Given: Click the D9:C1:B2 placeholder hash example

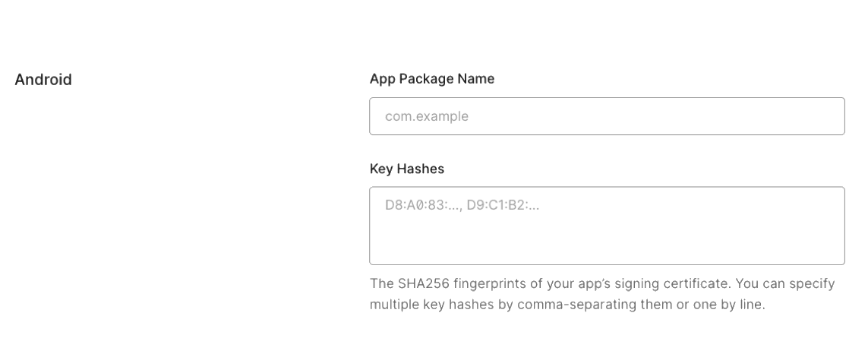Looking at the screenshot, I should [503, 206].
